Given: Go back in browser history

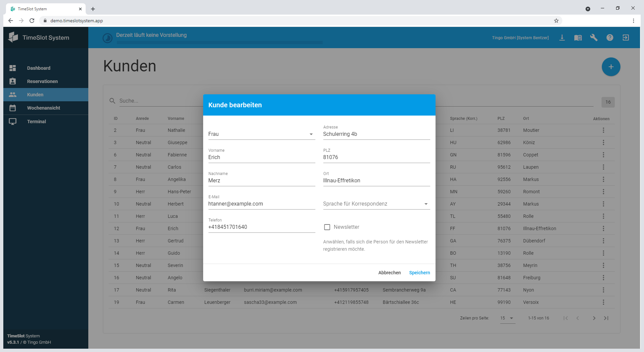Looking at the screenshot, I should coord(11,21).
